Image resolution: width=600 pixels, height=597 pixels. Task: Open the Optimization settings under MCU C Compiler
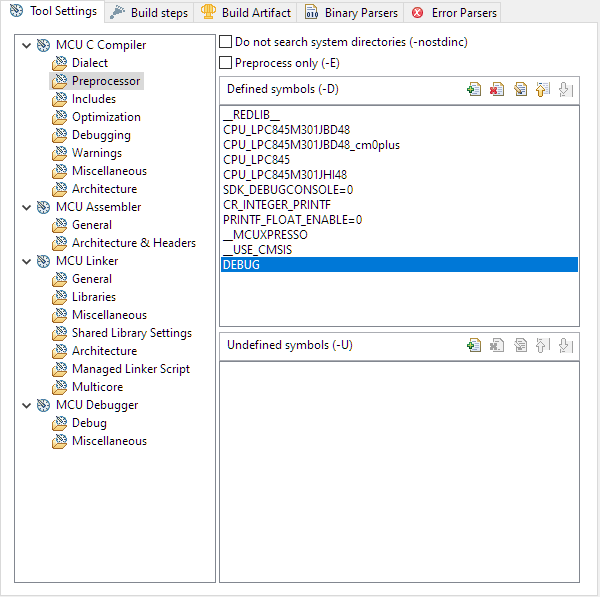point(106,117)
